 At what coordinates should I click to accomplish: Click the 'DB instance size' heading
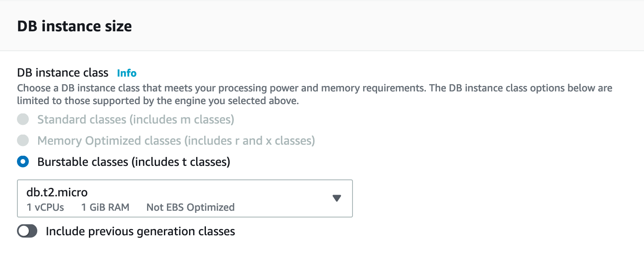(x=75, y=26)
